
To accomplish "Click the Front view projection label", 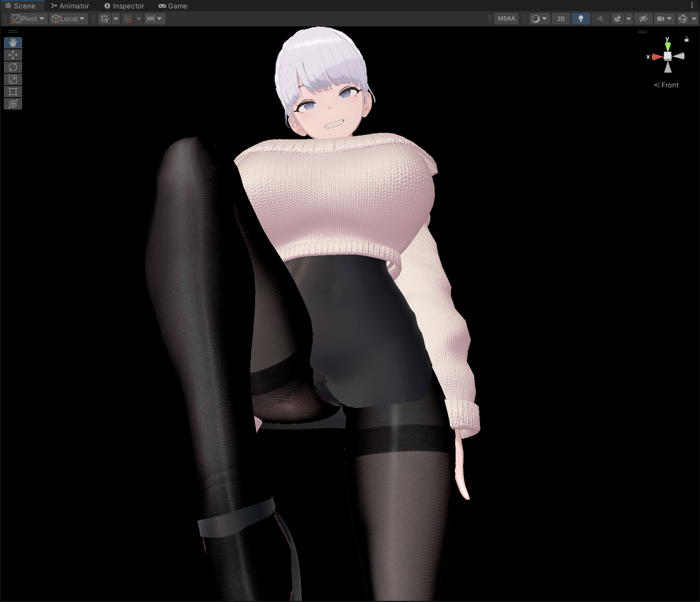I will tap(666, 85).
